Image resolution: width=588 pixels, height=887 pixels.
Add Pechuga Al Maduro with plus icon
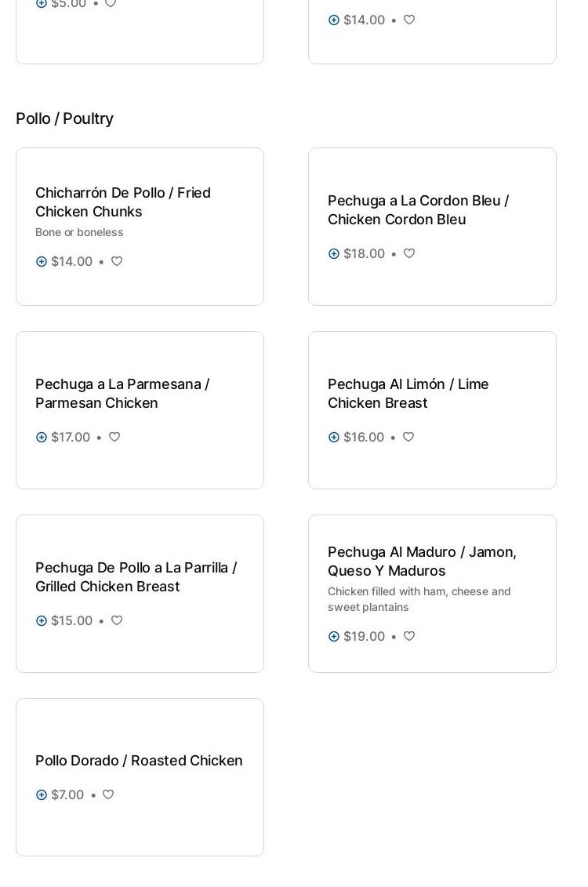[334, 636]
